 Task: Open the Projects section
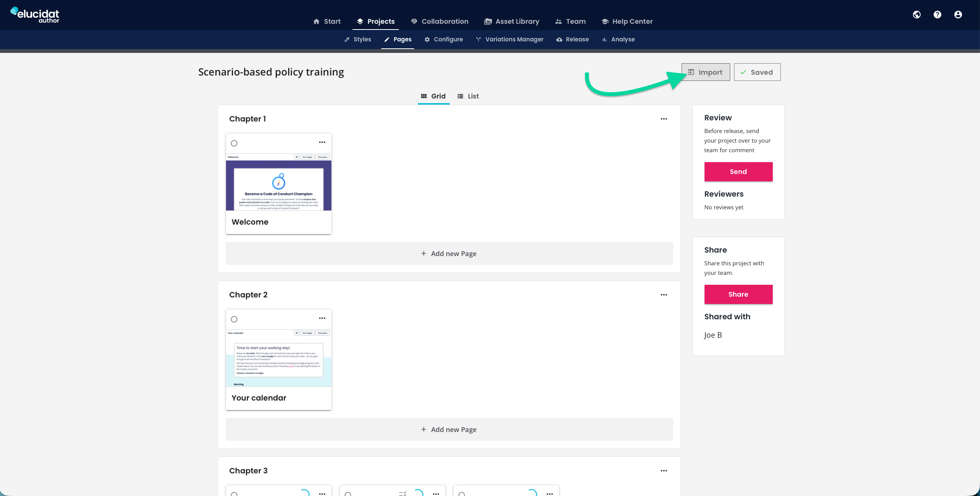point(375,21)
